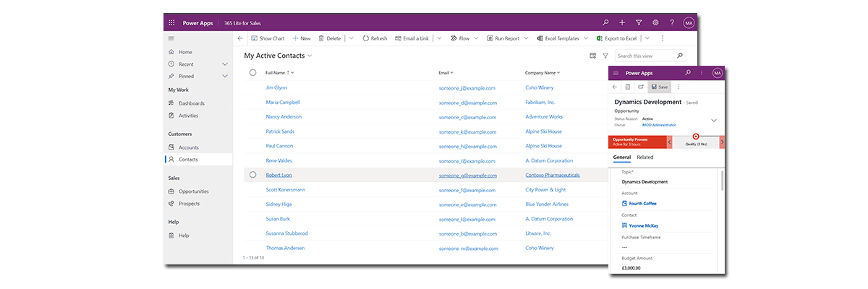Open the help question mark icon
This screenshot has height=289, width=868.
coord(672,23)
